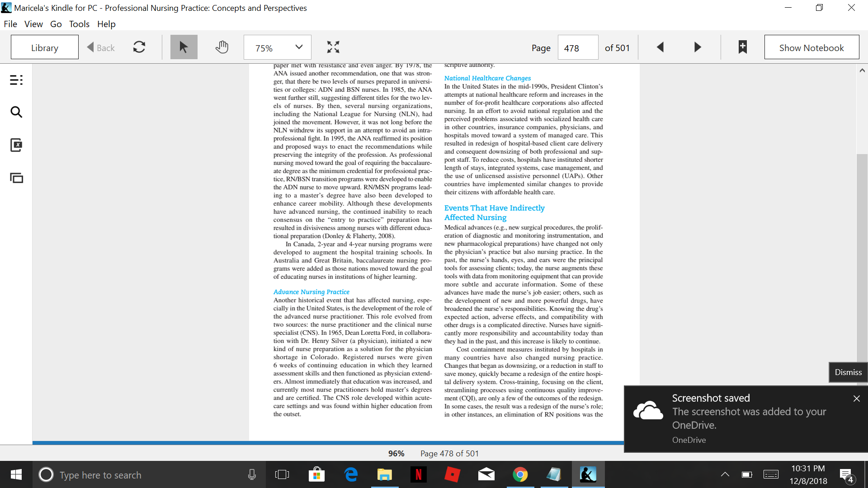Open the search icon in sidebar

[16, 112]
